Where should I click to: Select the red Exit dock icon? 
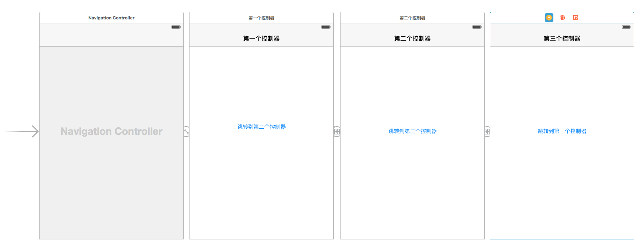[576, 18]
